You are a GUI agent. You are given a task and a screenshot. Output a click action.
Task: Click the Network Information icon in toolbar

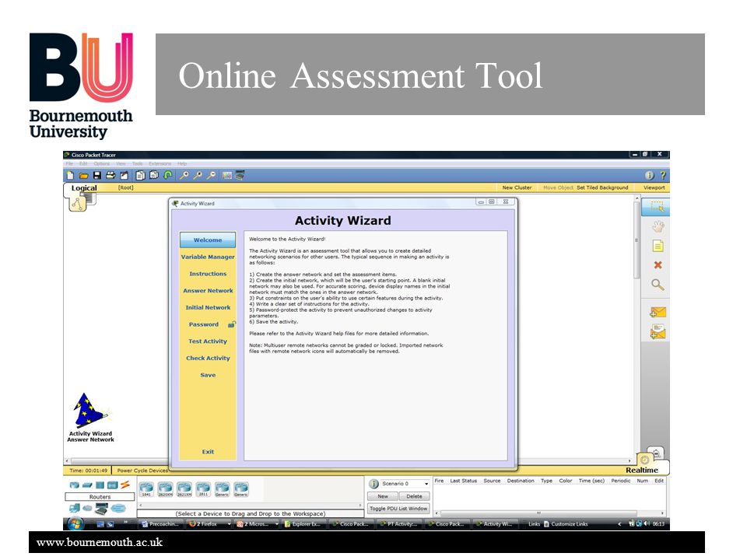[x=649, y=176]
